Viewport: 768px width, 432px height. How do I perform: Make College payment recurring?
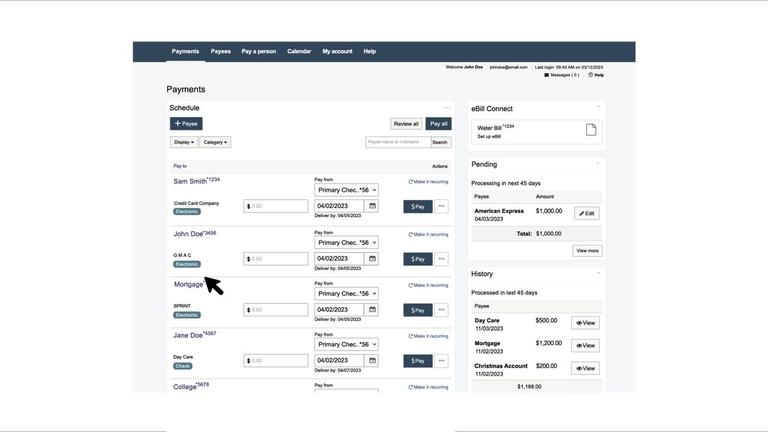[428, 387]
